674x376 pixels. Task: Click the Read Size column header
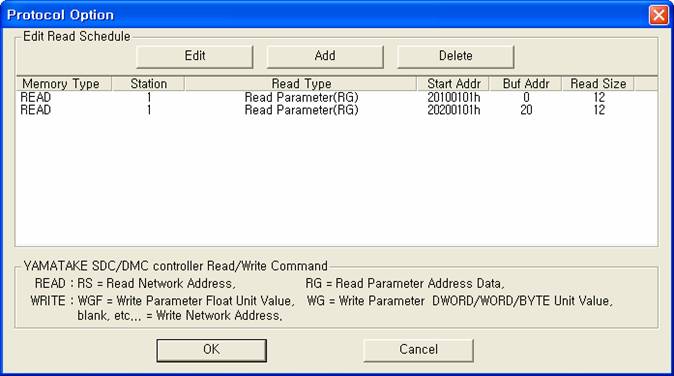(598, 83)
